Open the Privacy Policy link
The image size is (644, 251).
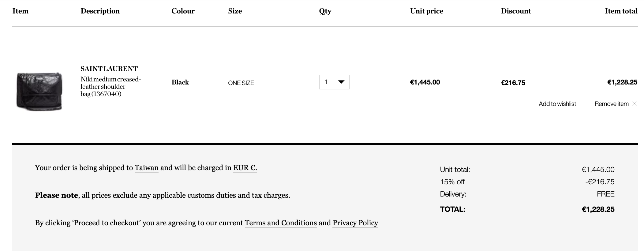355,223
